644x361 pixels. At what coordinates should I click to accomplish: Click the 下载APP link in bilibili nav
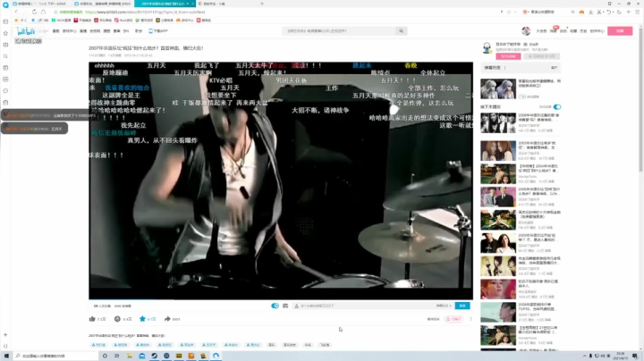click(158, 31)
